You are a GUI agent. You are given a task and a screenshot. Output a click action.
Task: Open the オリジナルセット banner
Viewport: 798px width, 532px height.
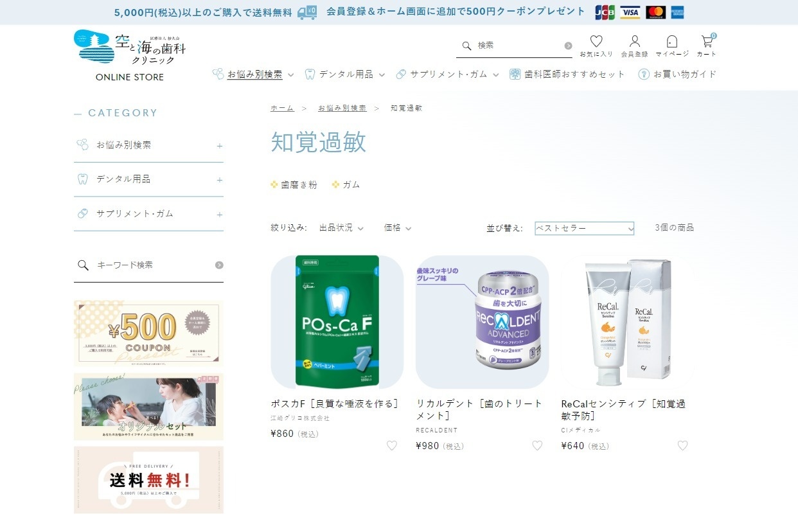point(148,407)
